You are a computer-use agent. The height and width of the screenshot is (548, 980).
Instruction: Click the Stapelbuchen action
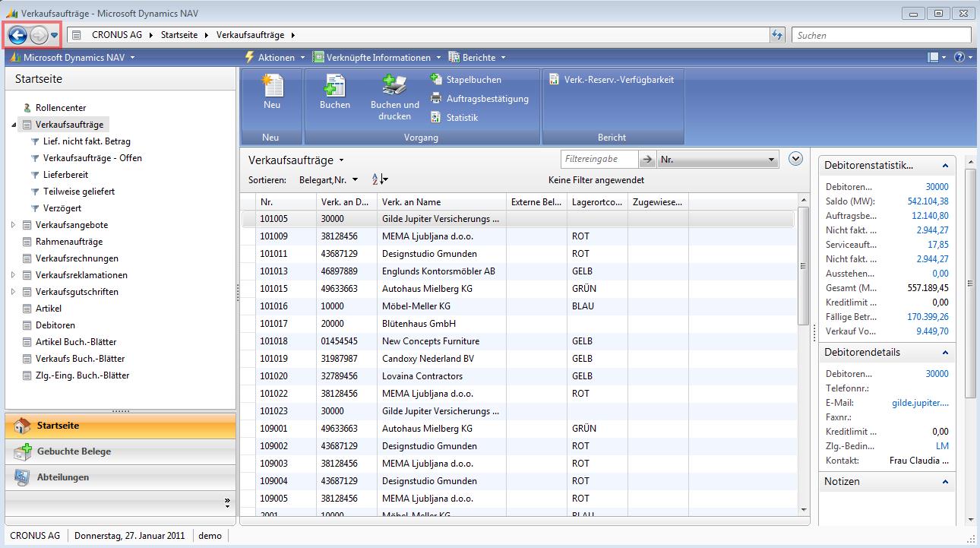(466, 79)
